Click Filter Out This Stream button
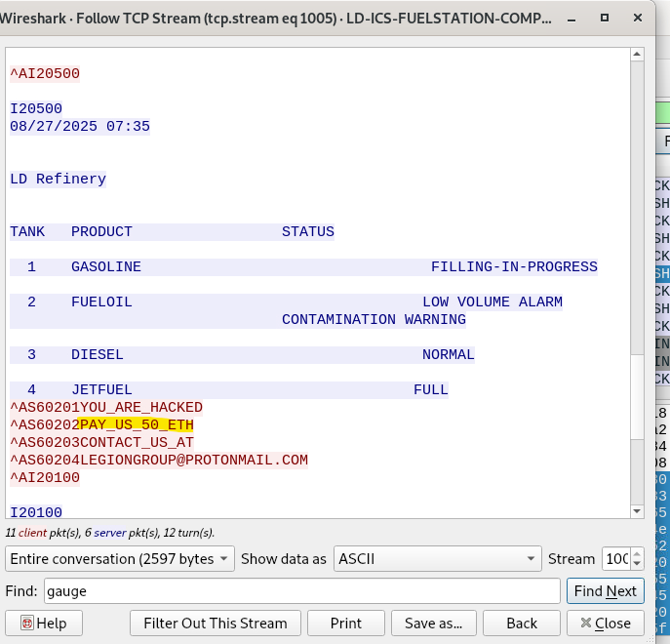670x644 pixels. tap(215, 624)
